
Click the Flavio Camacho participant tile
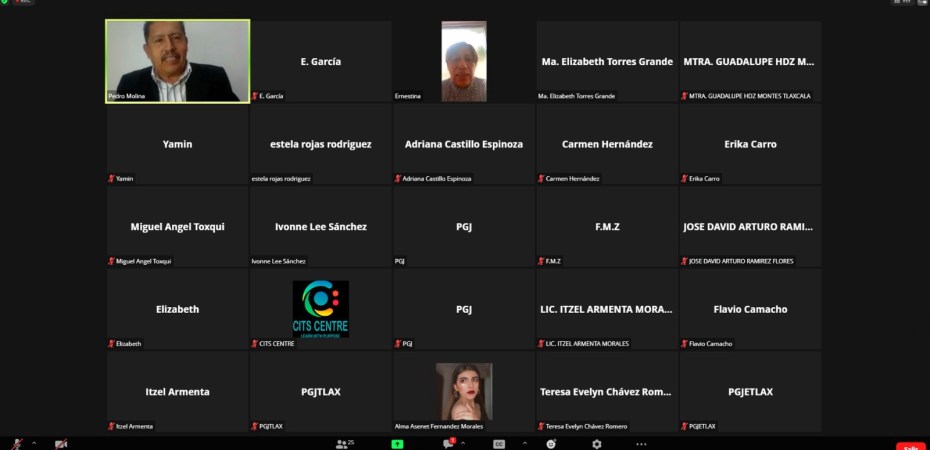pos(750,309)
